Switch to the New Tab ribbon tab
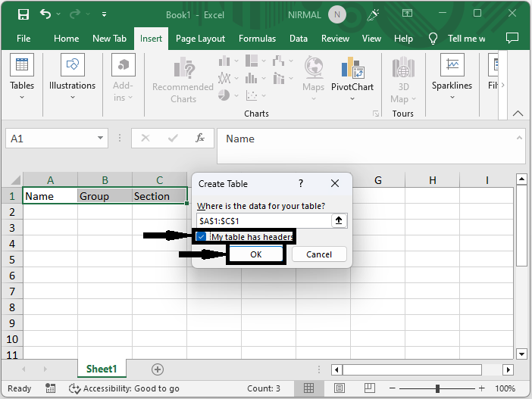 tap(109, 39)
